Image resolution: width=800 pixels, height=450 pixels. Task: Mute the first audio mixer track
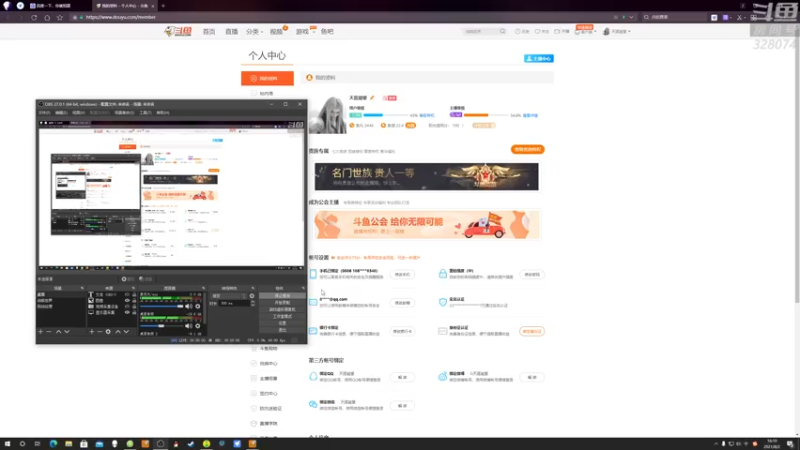point(188,306)
